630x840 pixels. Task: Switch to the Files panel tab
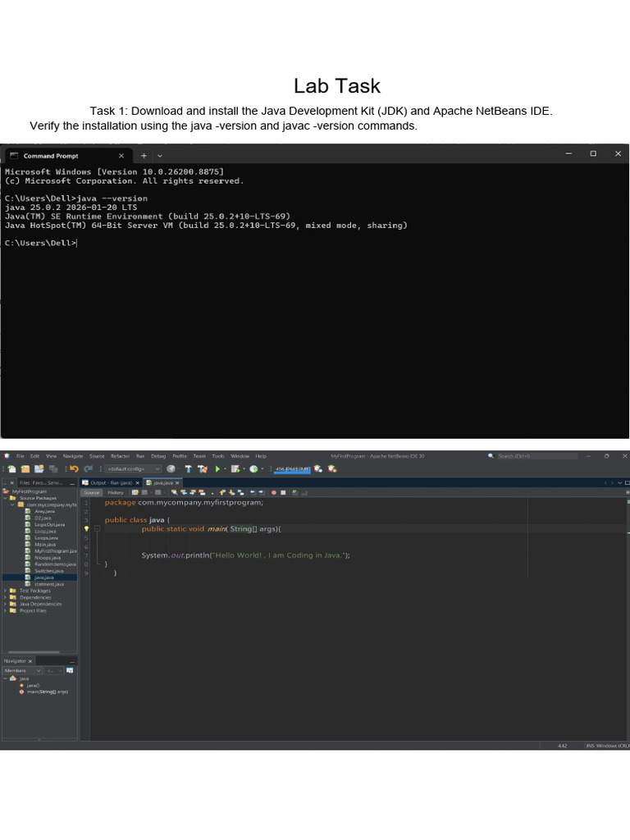pyautogui.click(x=25, y=482)
